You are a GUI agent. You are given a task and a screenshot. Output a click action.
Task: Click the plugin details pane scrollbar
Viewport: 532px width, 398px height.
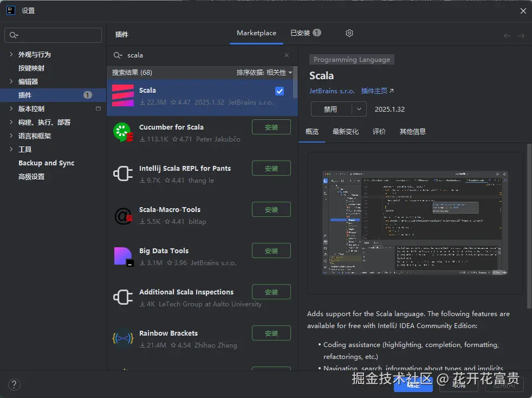pos(529,226)
